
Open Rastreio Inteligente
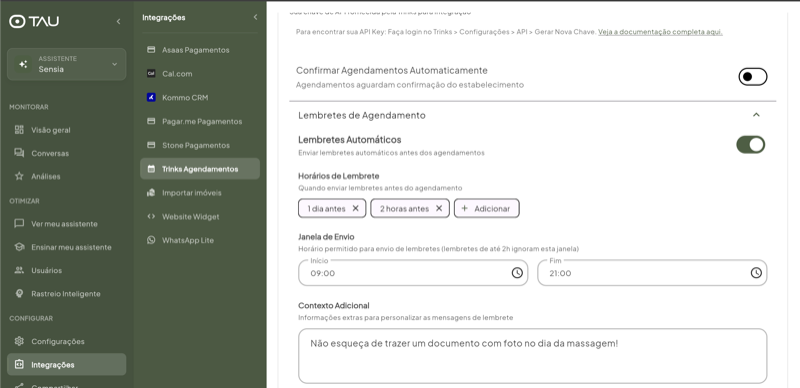[x=65, y=294]
